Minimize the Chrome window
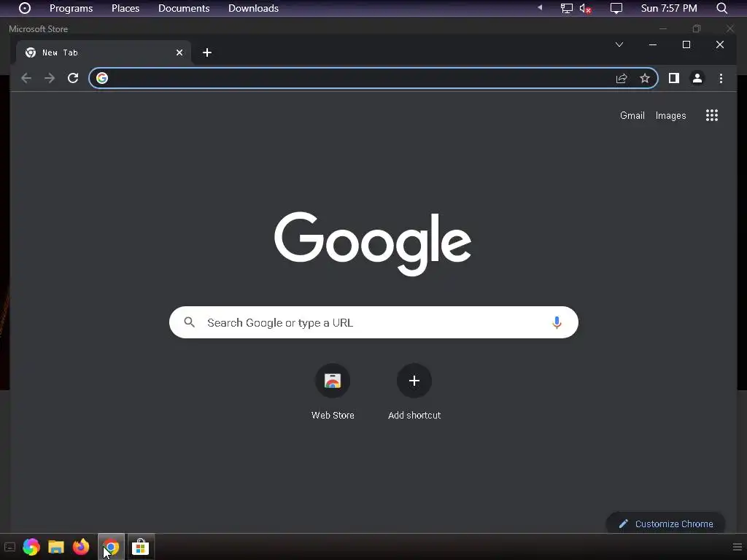 (653, 44)
